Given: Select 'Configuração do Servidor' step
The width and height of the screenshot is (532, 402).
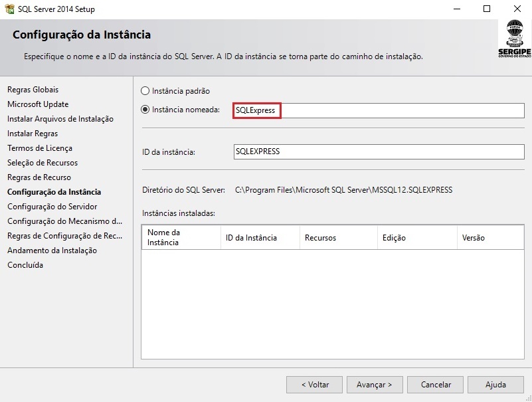Looking at the screenshot, I should 52,207.
